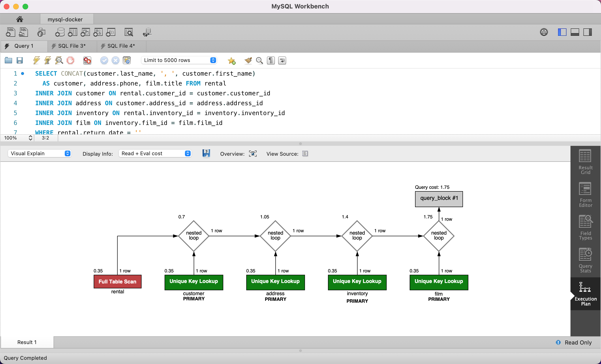Save the explain plan snapshot
601x364 pixels.
[206, 153]
